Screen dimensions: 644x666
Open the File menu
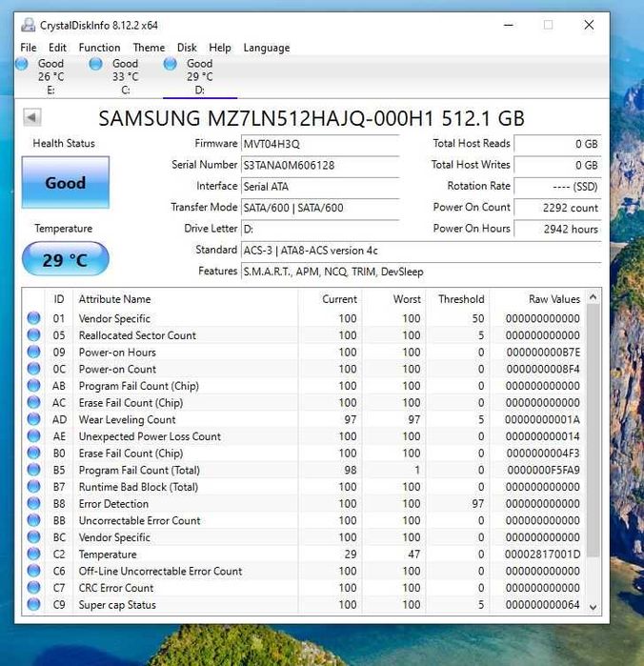point(29,48)
